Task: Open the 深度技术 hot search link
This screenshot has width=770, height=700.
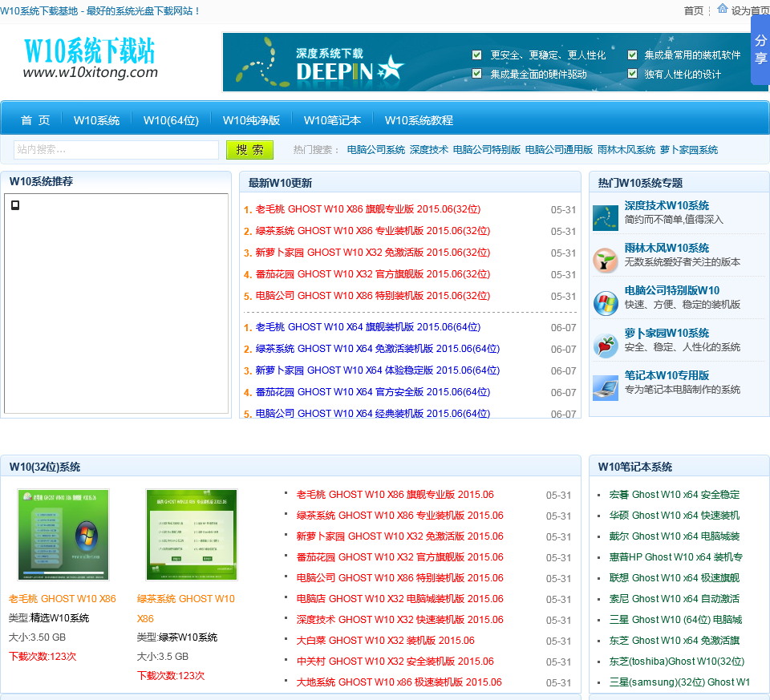Action: click(x=428, y=150)
